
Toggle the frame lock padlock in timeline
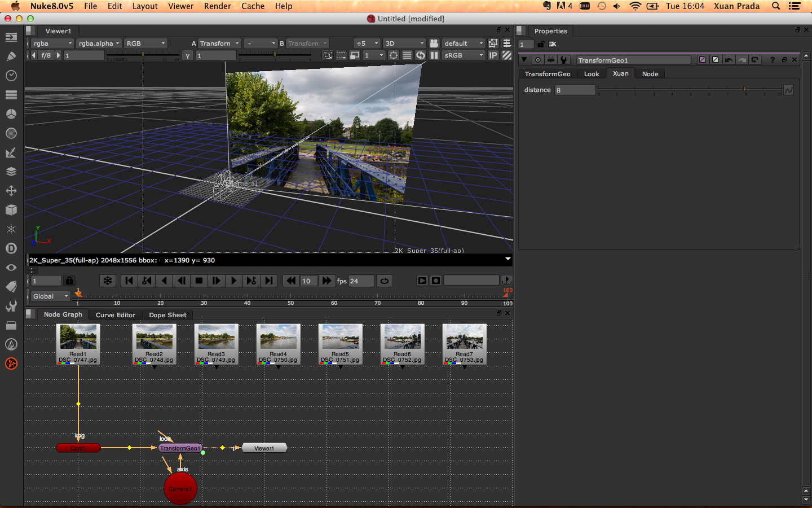pos(69,281)
